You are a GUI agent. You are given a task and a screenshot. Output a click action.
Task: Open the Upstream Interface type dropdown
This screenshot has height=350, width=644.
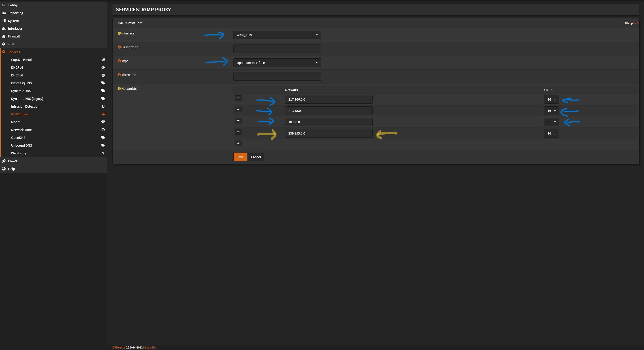point(277,63)
